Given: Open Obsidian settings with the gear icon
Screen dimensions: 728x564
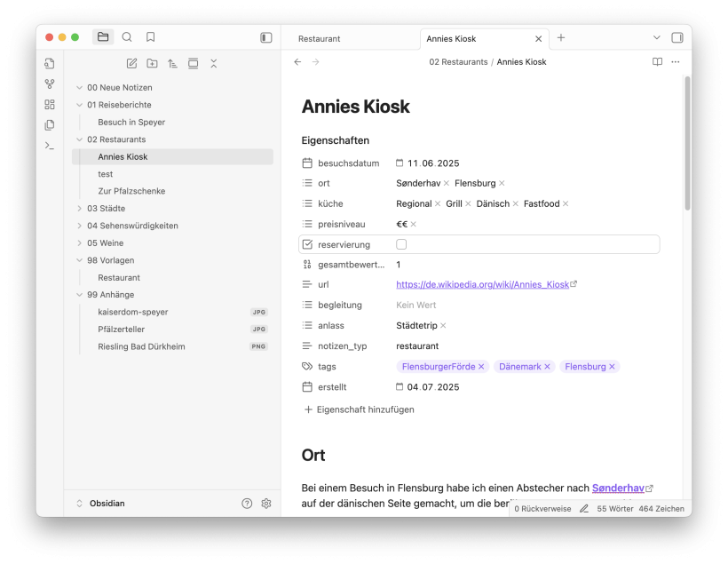Looking at the screenshot, I should coord(266,504).
